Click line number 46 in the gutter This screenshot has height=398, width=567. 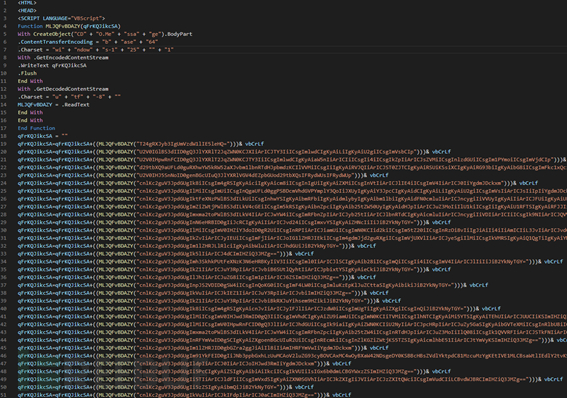tap(4, 356)
